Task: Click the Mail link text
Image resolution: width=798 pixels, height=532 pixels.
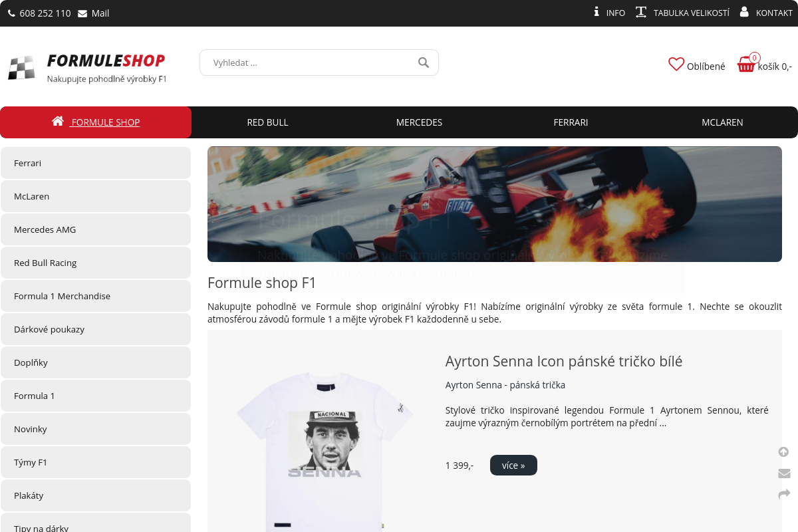Action: pyautogui.click(x=100, y=13)
